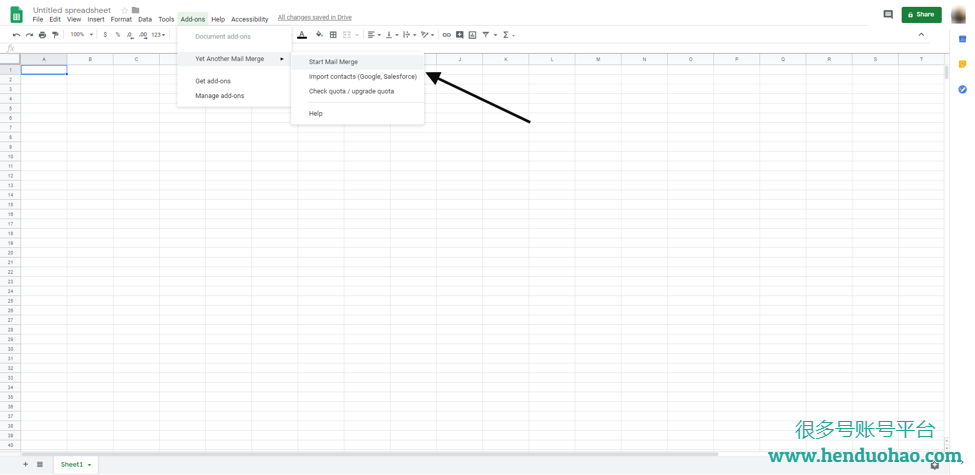Click the add sheet plus button
975x475 pixels.
[x=25, y=464]
